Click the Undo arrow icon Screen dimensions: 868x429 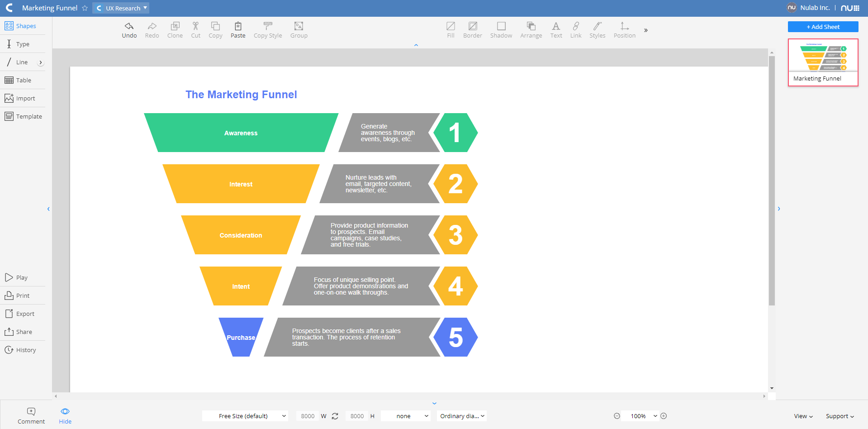point(129,26)
